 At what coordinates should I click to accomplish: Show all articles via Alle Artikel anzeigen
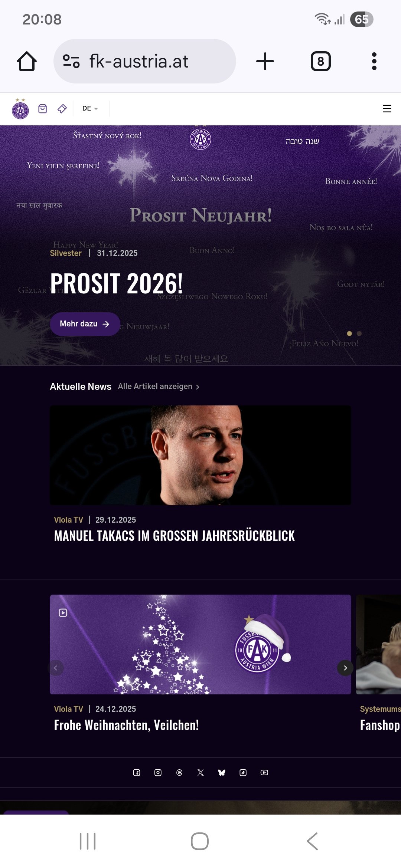click(x=159, y=387)
